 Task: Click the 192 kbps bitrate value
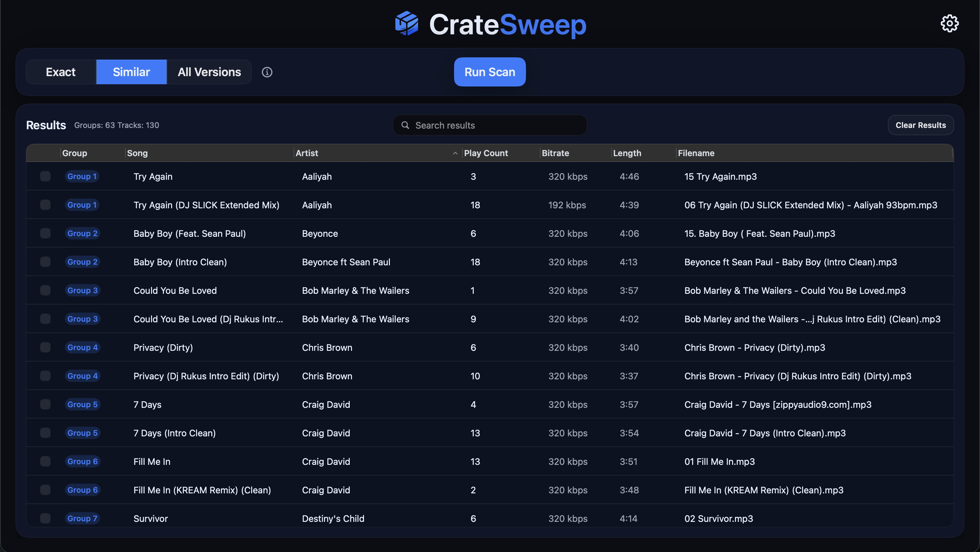coord(567,205)
